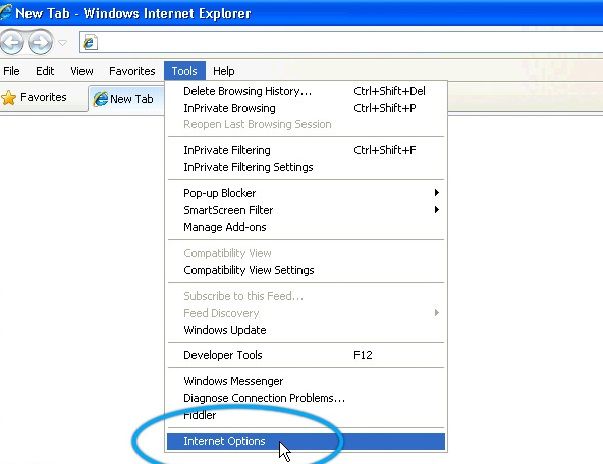603x464 pixels.
Task: Click the Fiddler menu entry
Action: [306, 415]
